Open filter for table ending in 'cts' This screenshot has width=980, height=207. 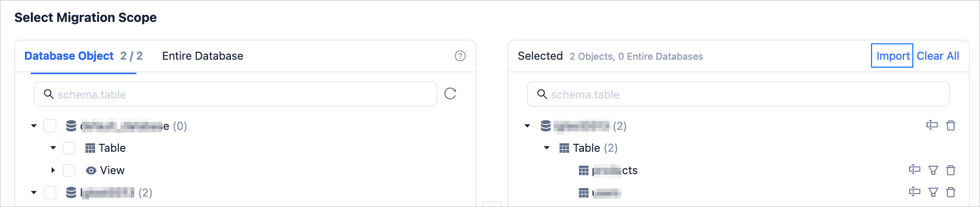933,170
